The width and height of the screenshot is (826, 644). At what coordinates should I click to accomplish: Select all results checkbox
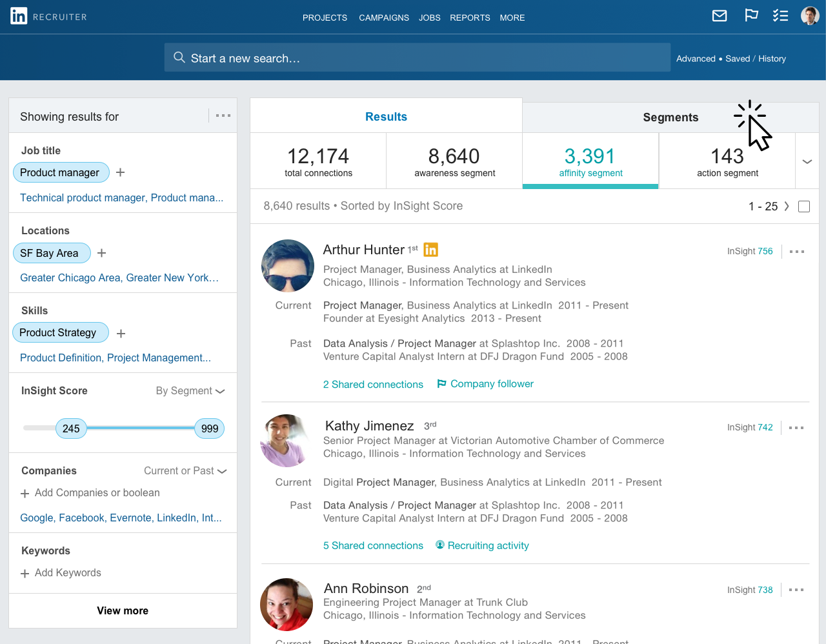(x=804, y=206)
